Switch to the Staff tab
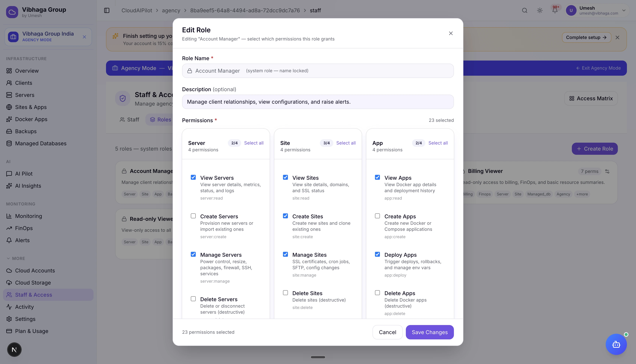The height and width of the screenshot is (364, 636). click(129, 120)
